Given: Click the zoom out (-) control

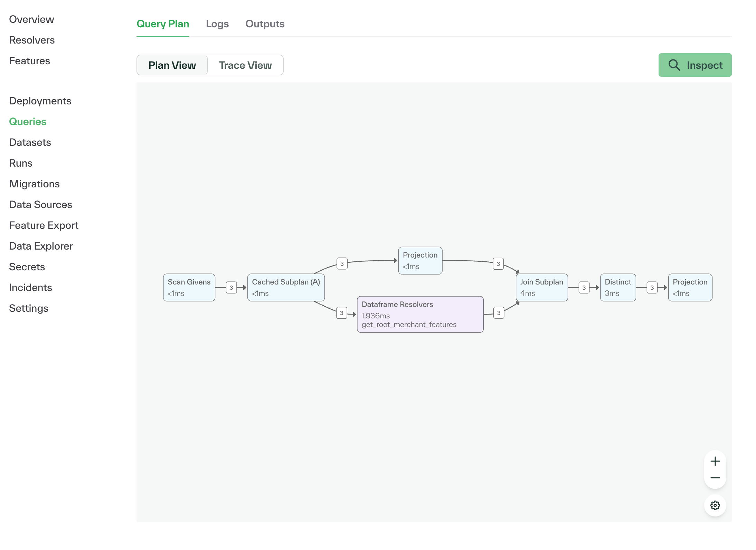Looking at the screenshot, I should 715,478.
